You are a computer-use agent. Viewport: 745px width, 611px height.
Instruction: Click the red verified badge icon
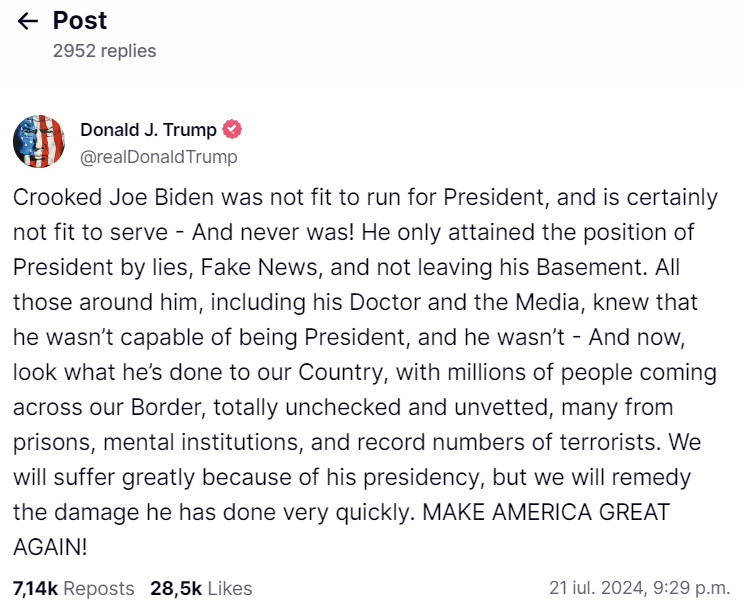pyautogui.click(x=232, y=129)
